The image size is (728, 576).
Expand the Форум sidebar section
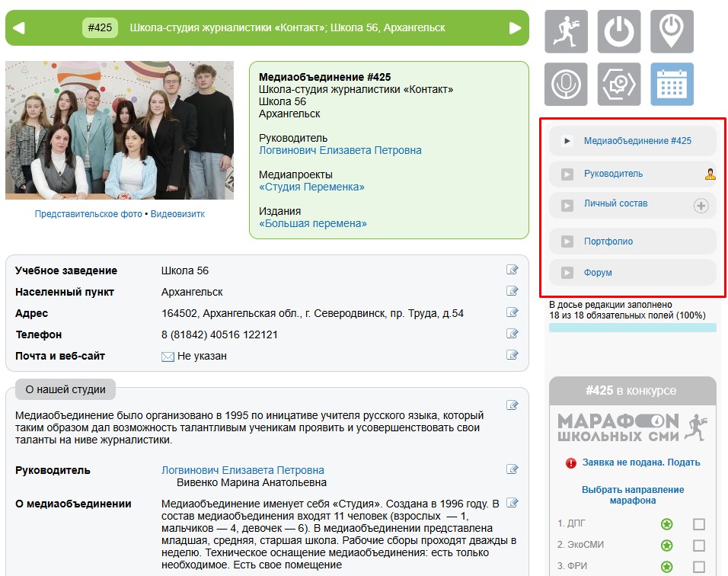point(598,273)
